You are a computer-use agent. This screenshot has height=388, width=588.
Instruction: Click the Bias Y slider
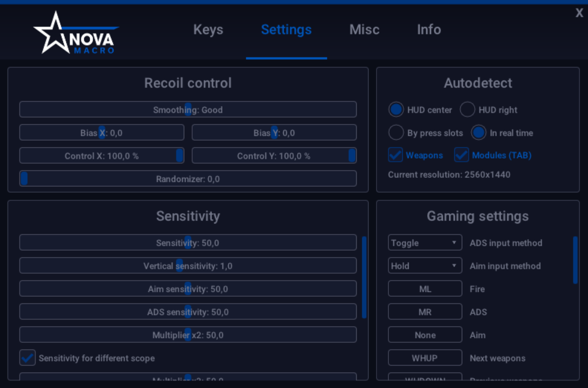pos(274,132)
